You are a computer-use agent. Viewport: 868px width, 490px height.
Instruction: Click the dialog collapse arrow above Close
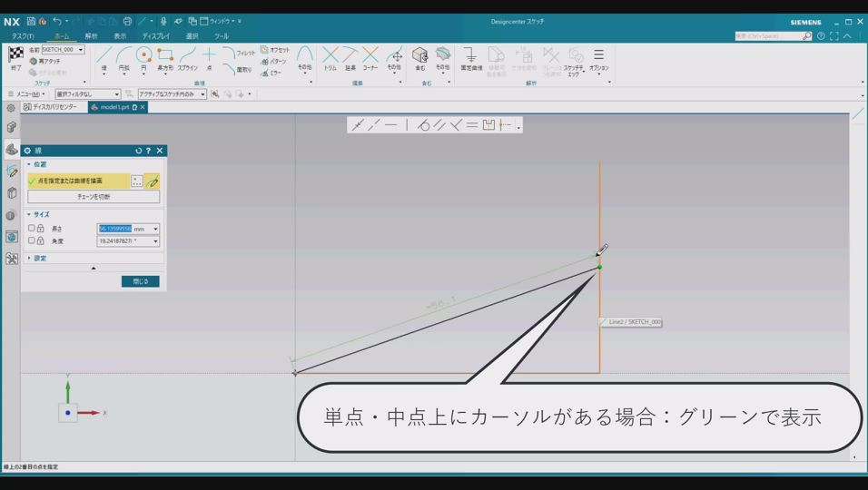point(94,269)
